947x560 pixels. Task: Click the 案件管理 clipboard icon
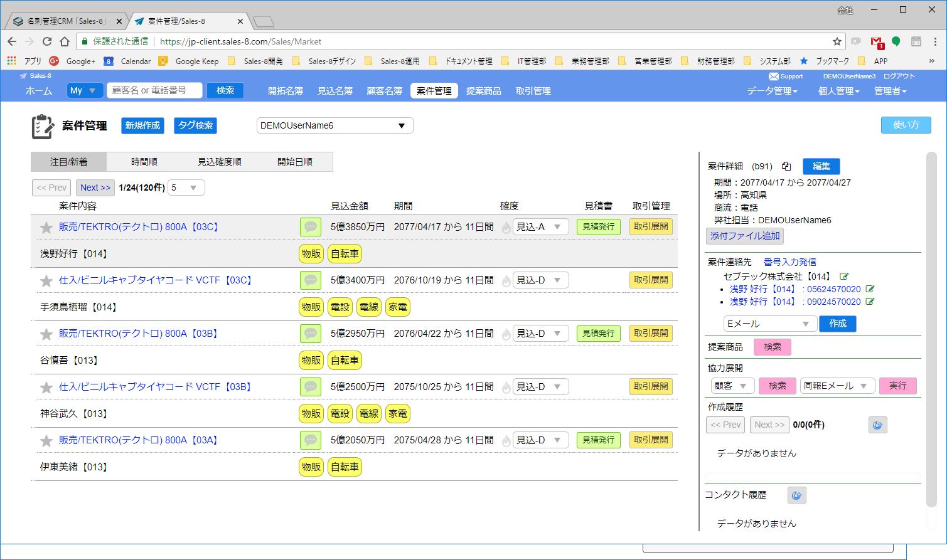[43, 126]
